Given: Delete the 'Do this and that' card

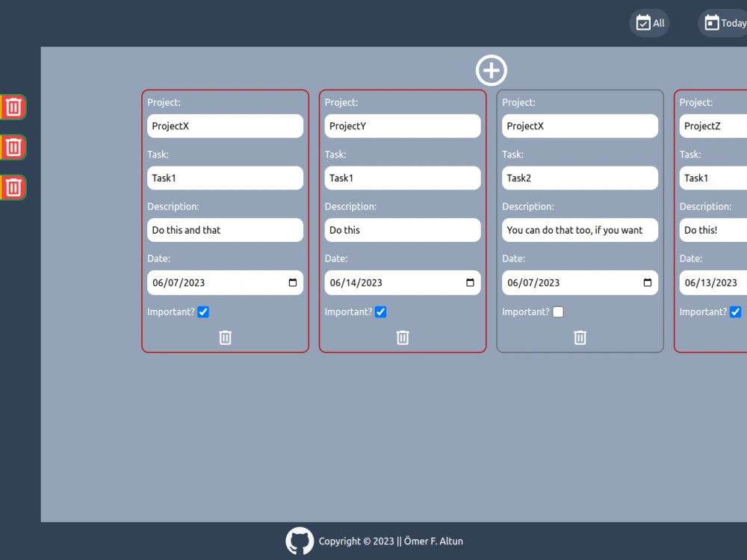Looking at the screenshot, I should pos(226,337).
